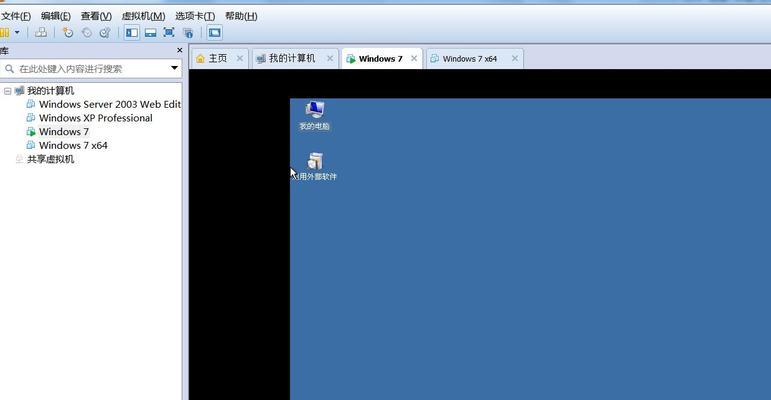Open the 帮助(H) menu
The image size is (771, 400).
tap(241, 16)
